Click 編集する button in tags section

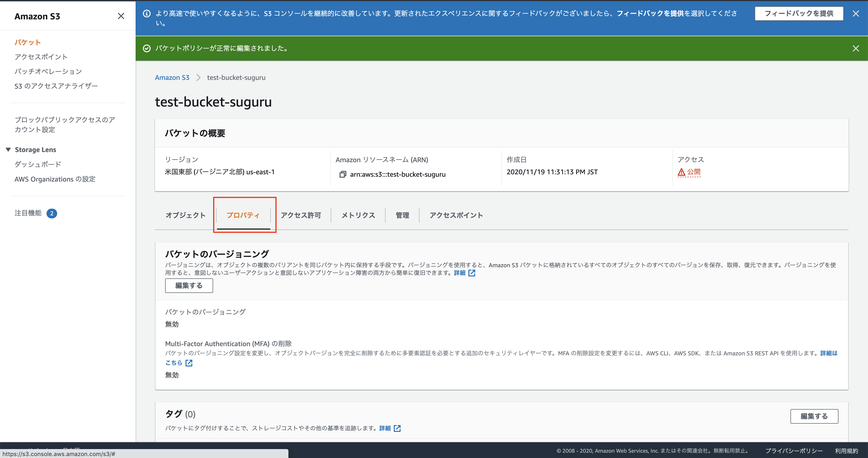tap(814, 416)
